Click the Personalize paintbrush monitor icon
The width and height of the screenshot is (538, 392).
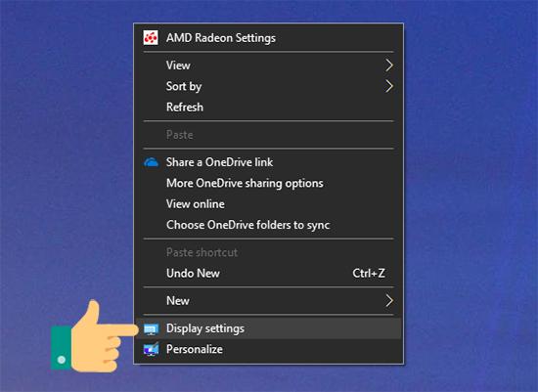point(151,349)
